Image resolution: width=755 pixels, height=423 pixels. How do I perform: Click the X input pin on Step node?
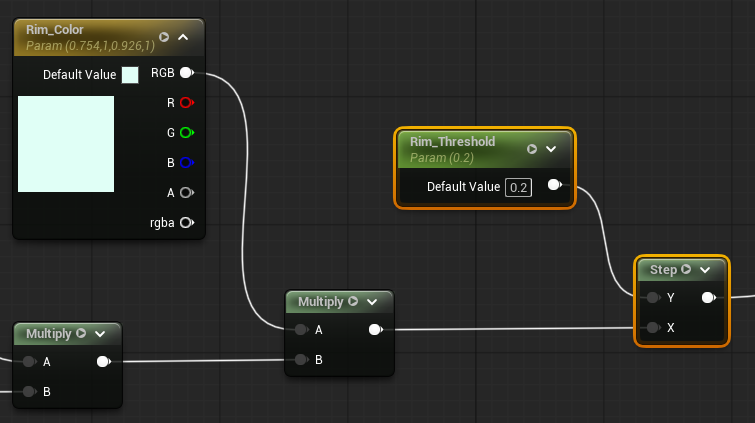tap(652, 328)
